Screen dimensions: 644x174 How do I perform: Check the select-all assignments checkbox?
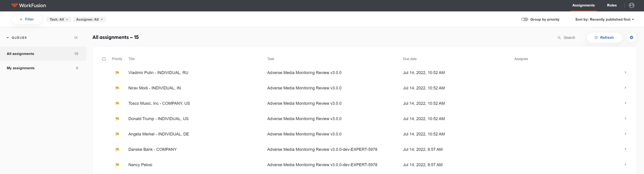(104, 59)
